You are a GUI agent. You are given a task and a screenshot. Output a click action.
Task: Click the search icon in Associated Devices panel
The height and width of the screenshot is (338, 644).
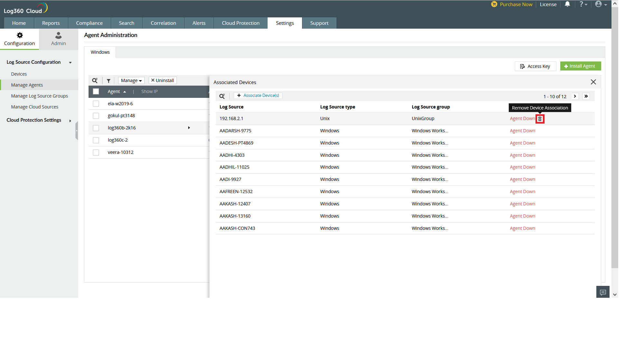point(222,96)
